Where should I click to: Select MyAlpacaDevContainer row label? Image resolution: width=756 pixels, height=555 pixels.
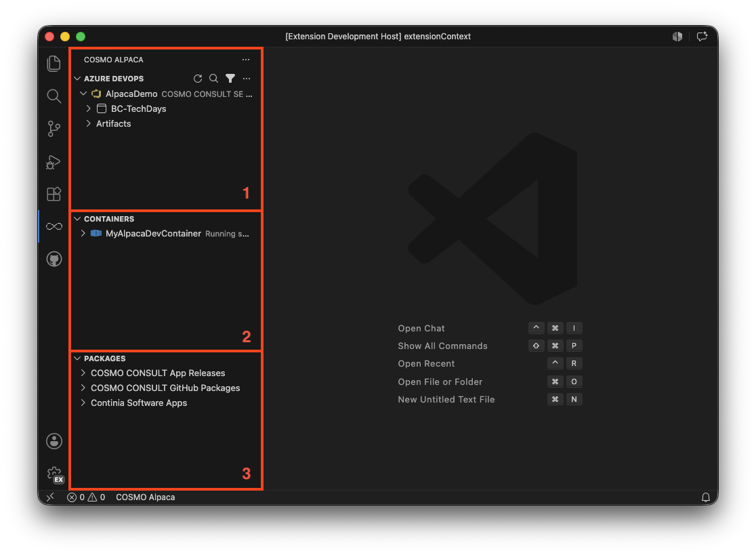(153, 233)
